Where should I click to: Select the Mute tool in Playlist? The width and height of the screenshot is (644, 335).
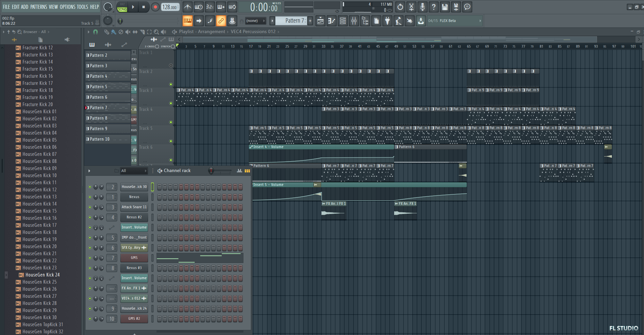pyautogui.click(x=128, y=32)
